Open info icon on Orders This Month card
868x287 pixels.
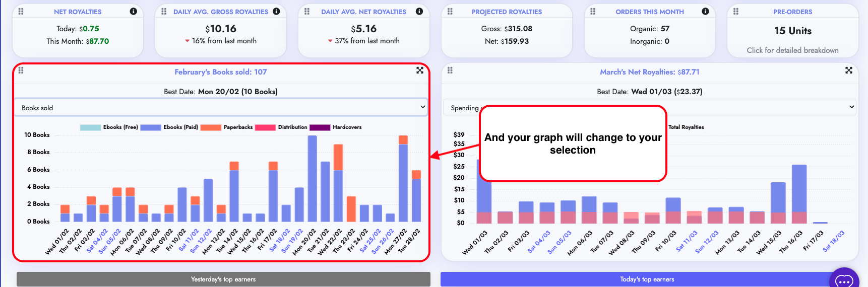[705, 11]
